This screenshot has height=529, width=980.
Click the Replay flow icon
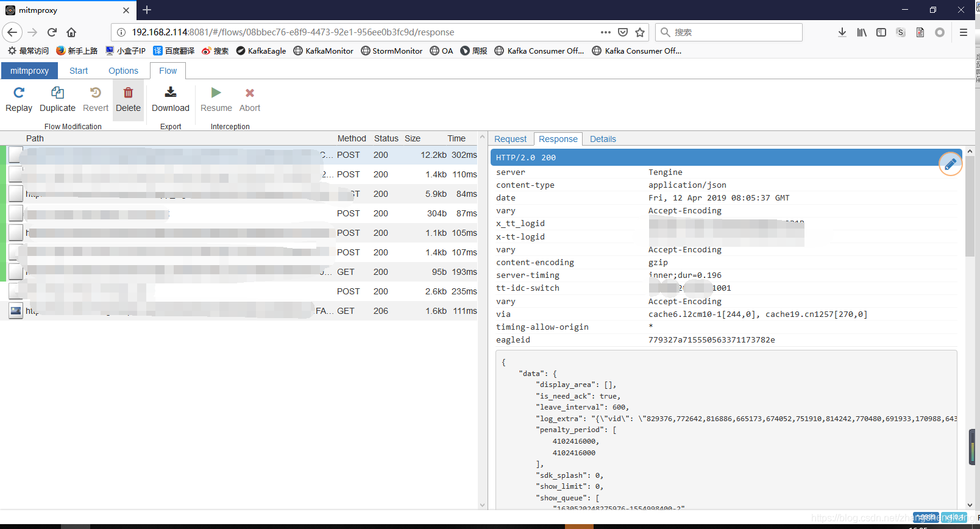(x=19, y=93)
